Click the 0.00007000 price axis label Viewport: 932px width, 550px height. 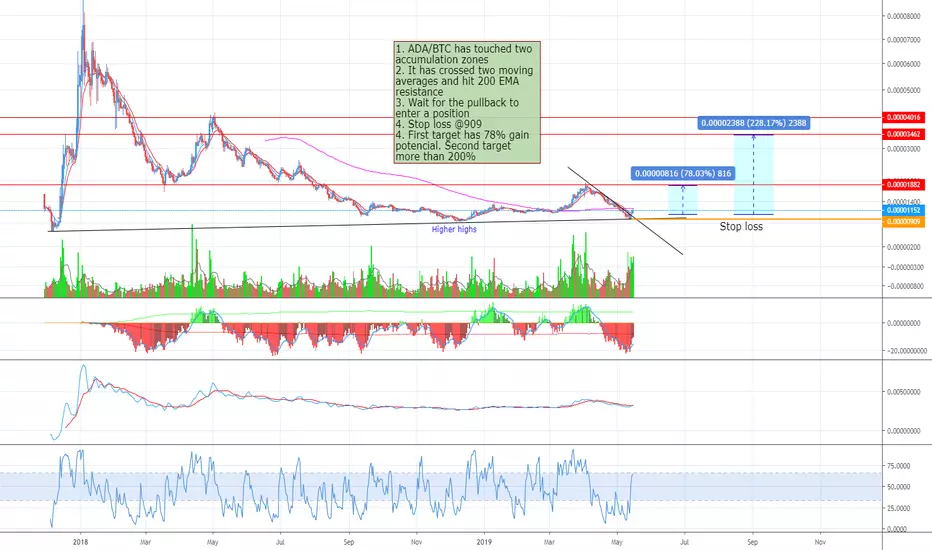click(x=904, y=40)
